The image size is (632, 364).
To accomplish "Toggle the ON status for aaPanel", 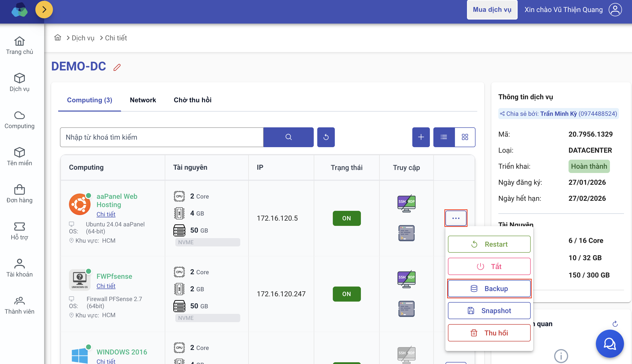I will 347,218.
